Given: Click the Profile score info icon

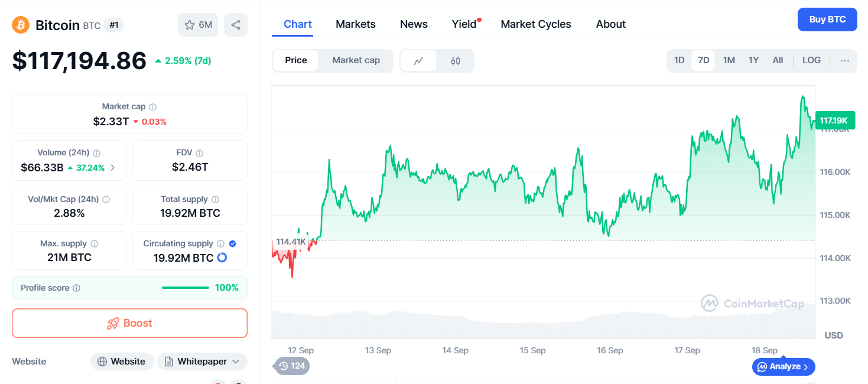Looking at the screenshot, I should tap(77, 288).
